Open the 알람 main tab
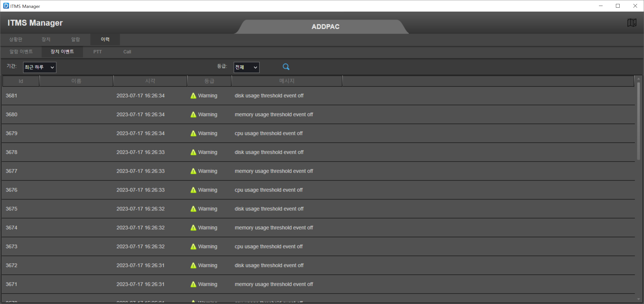 pos(75,39)
